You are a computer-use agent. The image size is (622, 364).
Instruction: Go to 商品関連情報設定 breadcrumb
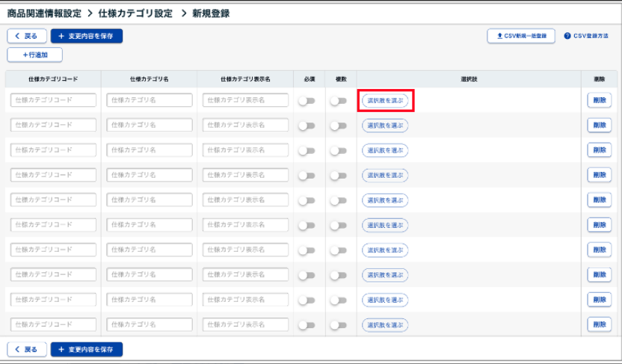click(43, 13)
